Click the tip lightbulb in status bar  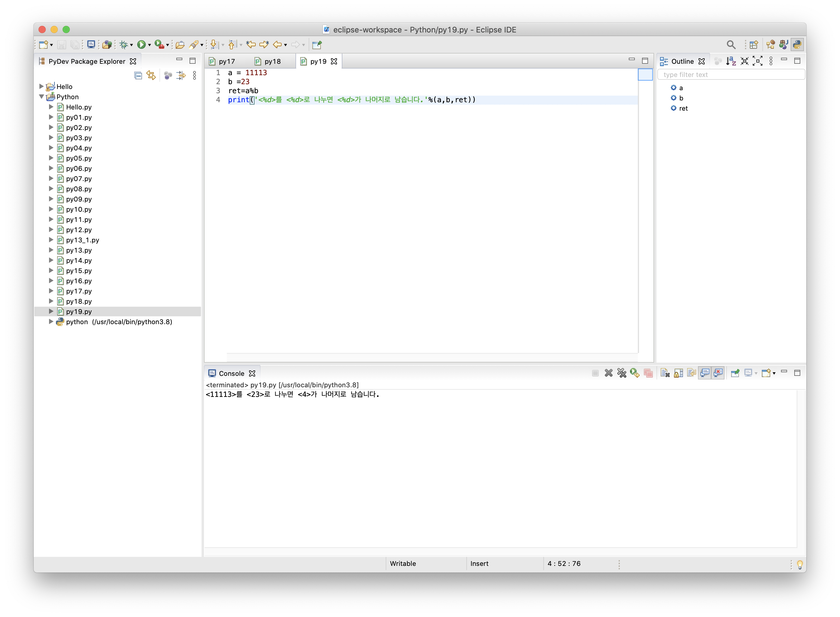[800, 564]
